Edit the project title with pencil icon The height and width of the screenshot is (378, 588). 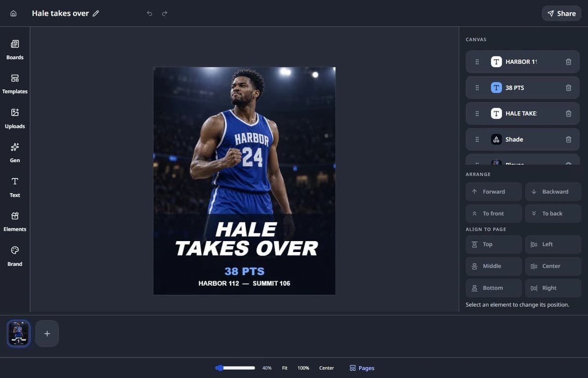point(96,13)
